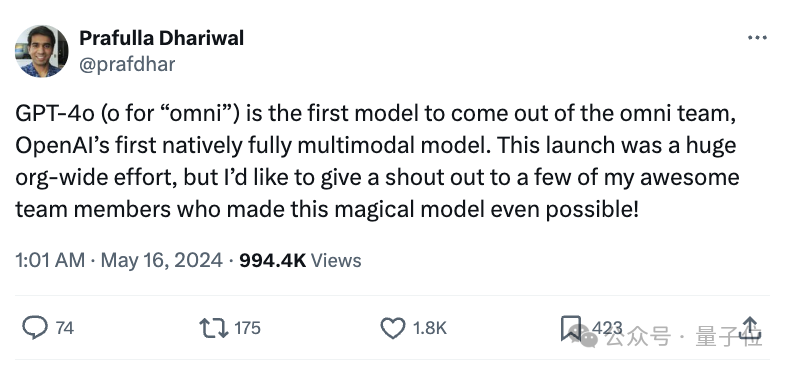Click the 74 replies count

[65, 328]
